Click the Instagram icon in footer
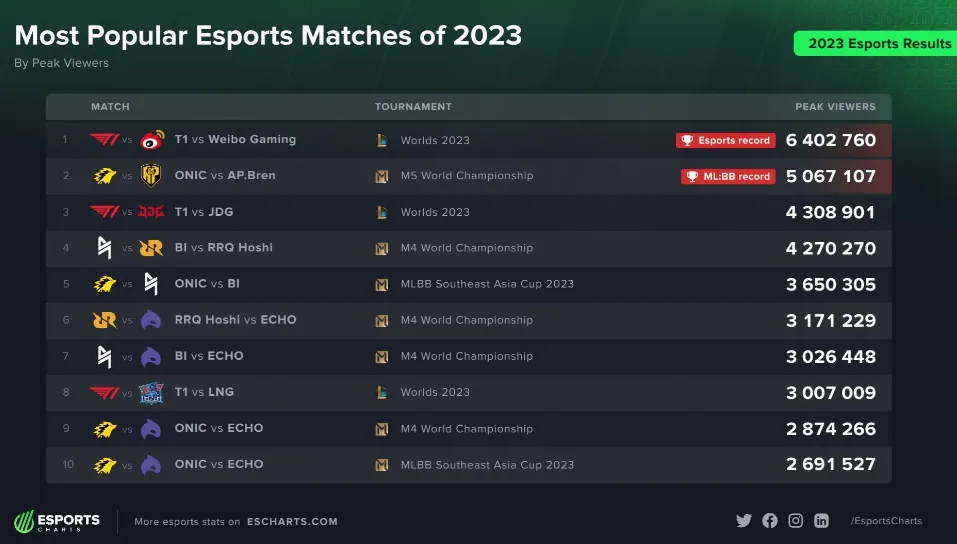 click(x=796, y=521)
